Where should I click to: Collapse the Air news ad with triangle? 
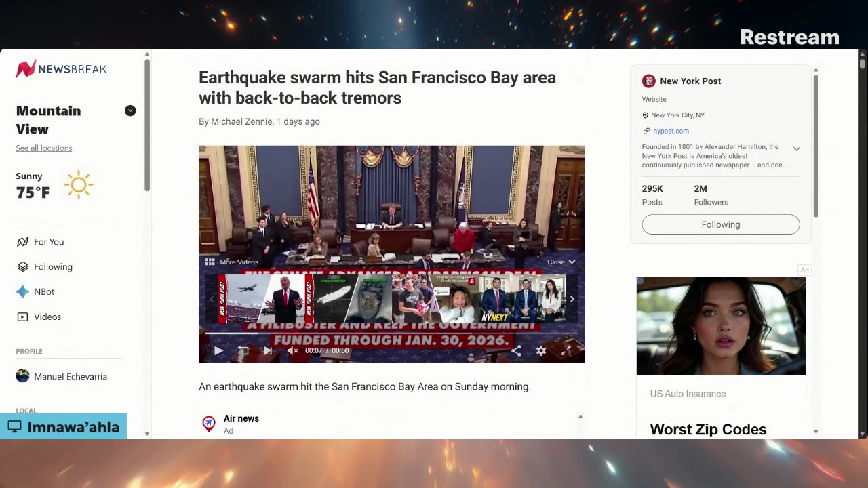tap(580, 417)
